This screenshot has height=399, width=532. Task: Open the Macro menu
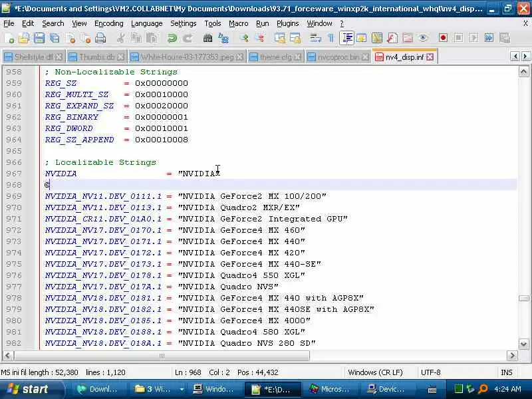239,23
